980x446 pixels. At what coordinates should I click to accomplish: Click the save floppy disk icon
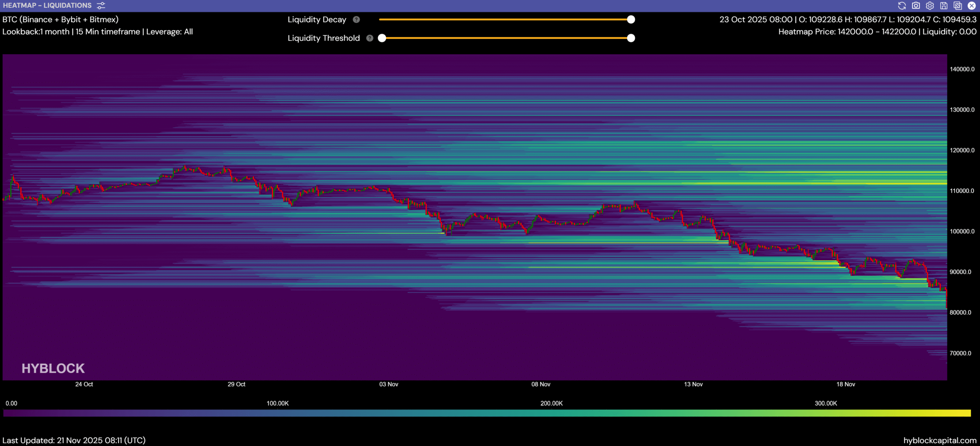coord(944,5)
